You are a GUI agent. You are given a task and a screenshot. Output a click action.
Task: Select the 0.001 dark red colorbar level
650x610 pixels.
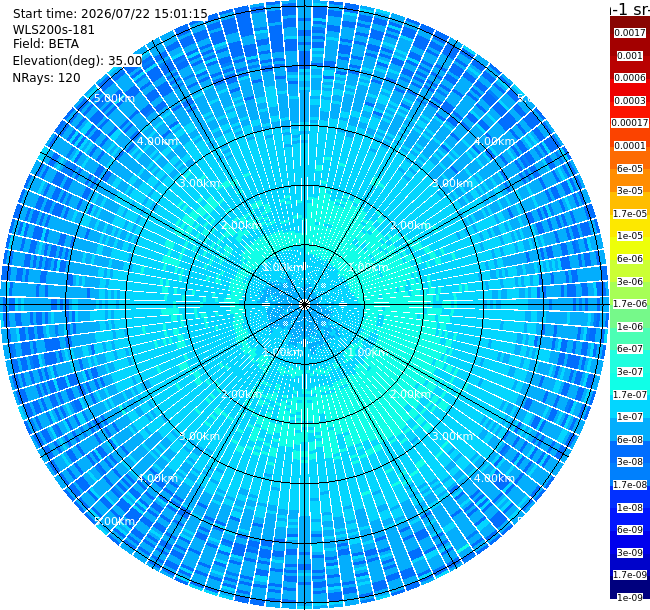tap(630, 56)
